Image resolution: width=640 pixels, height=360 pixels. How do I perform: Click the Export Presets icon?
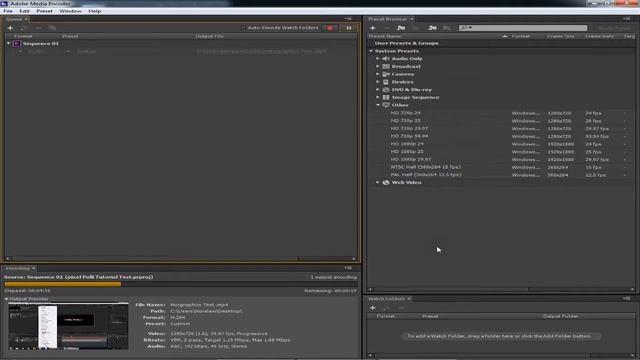click(x=447, y=28)
